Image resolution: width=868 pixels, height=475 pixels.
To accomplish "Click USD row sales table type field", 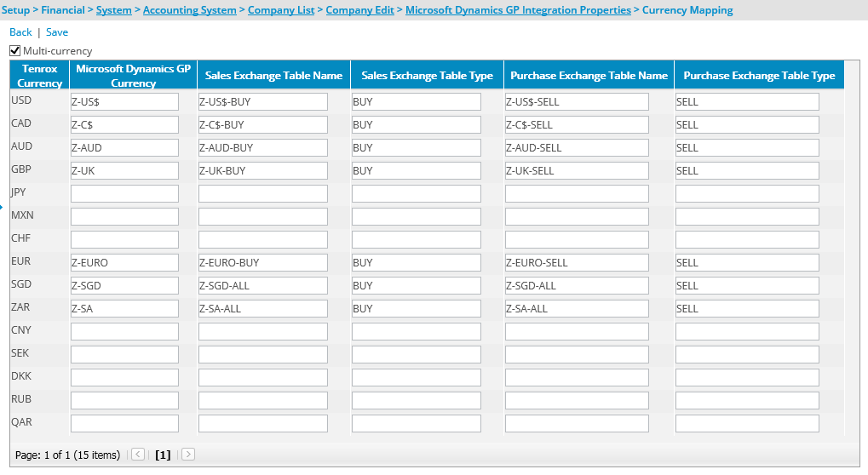I will coord(417,102).
